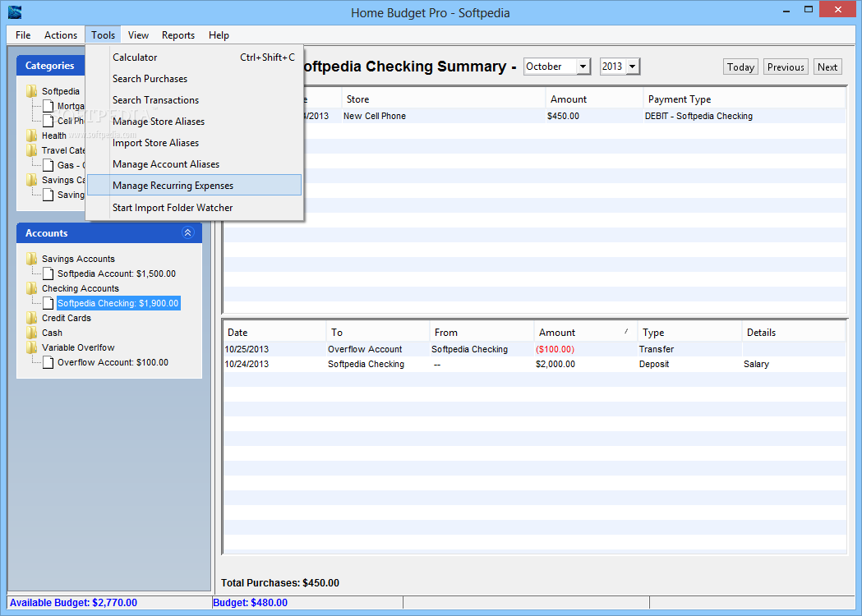Screen dimensions: 862x616
Task: Open the File menu
Action: click(23, 35)
